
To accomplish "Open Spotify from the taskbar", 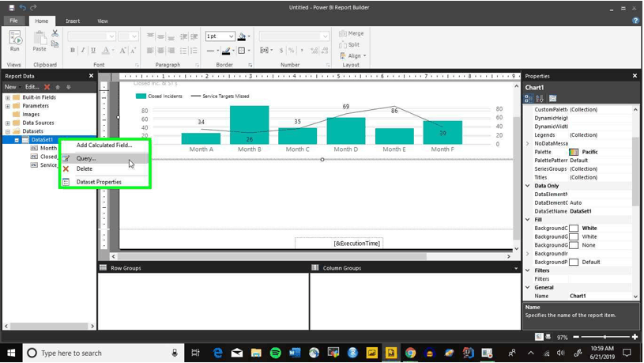I will pyautogui.click(x=276, y=354).
